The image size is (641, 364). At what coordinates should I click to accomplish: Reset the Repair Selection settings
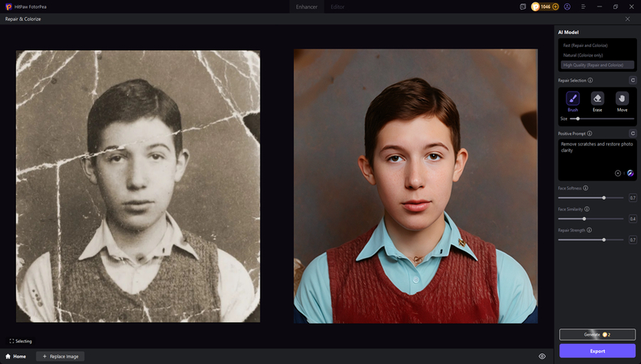[632, 81]
